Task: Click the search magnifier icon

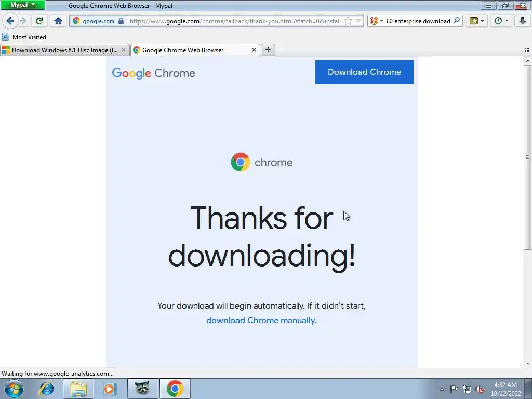Action: point(457,21)
